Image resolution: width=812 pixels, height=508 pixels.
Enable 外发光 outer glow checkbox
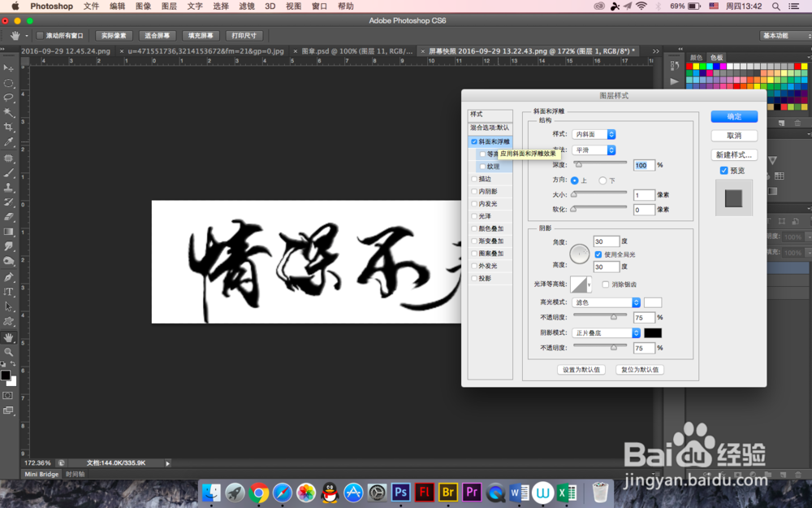tap(474, 266)
